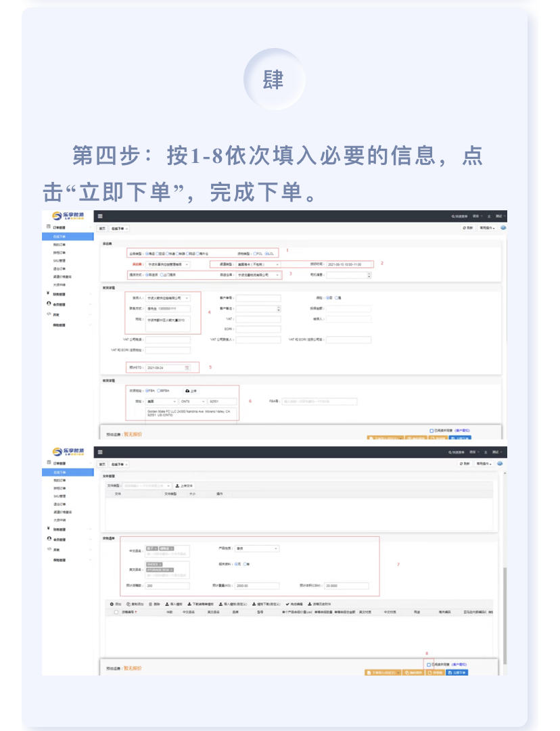Switch to 在线下单 tab in lower screenshot
The height and width of the screenshot is (731, 560).
point(119,465)
